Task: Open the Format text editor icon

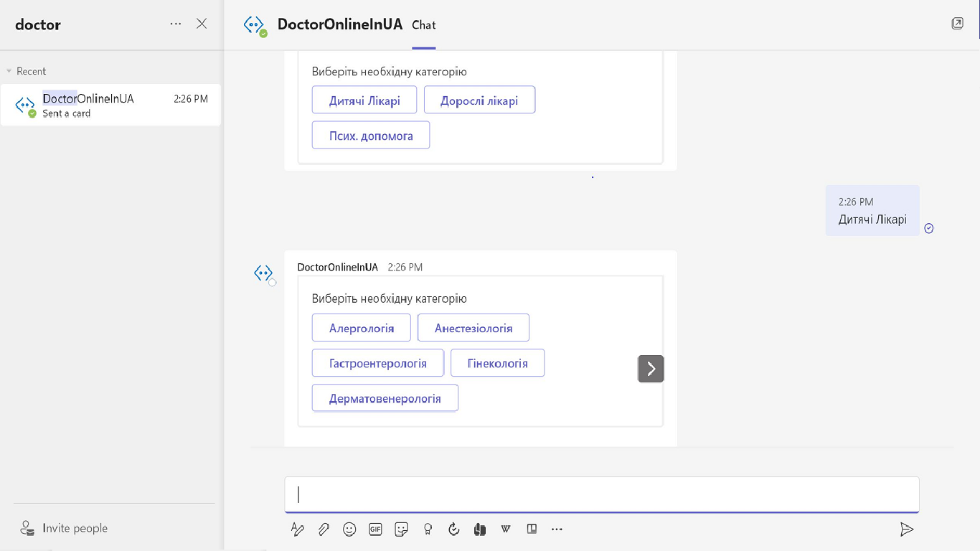Action: [x=298, y=529]
